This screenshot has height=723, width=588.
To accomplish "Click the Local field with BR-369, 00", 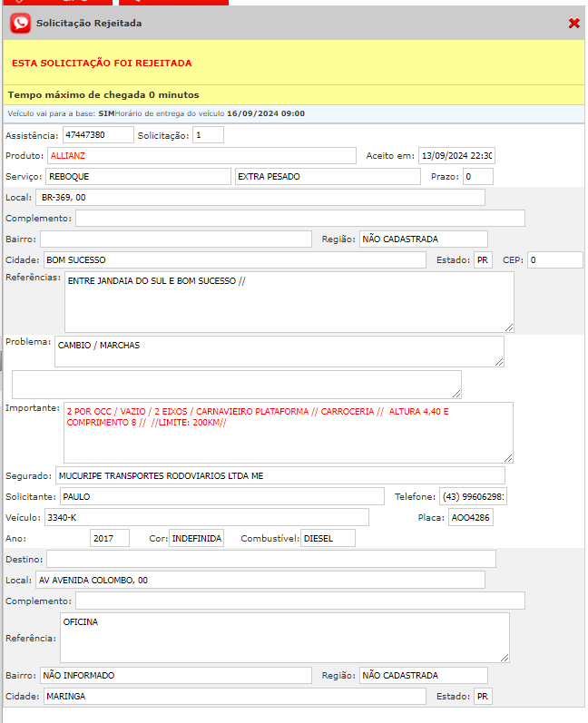I will (260, 197).
